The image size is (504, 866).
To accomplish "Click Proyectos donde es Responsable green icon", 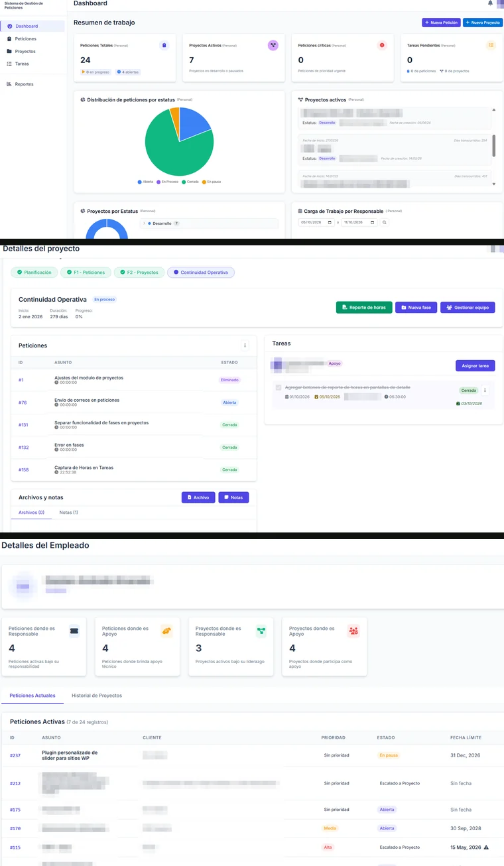I will pyautogui.click(x=261, y=632).
